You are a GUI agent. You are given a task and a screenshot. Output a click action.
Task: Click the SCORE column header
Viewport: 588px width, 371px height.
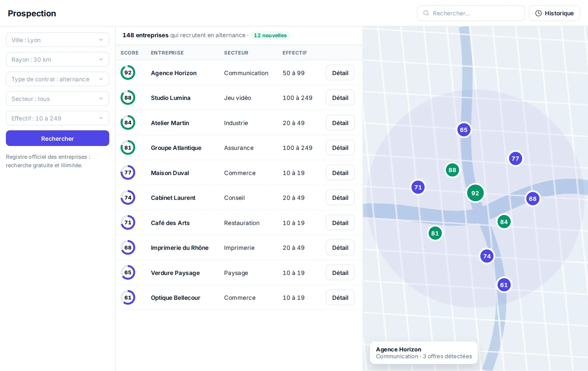(x=130, y=53)
